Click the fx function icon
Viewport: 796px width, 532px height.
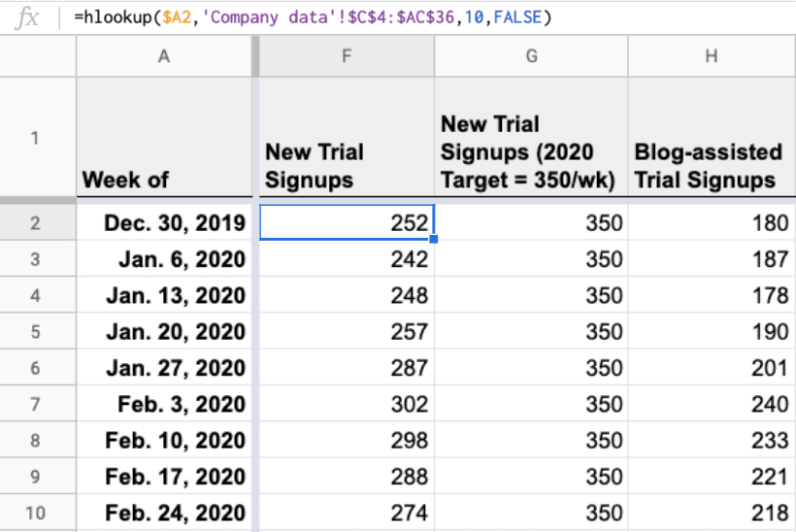29,17
